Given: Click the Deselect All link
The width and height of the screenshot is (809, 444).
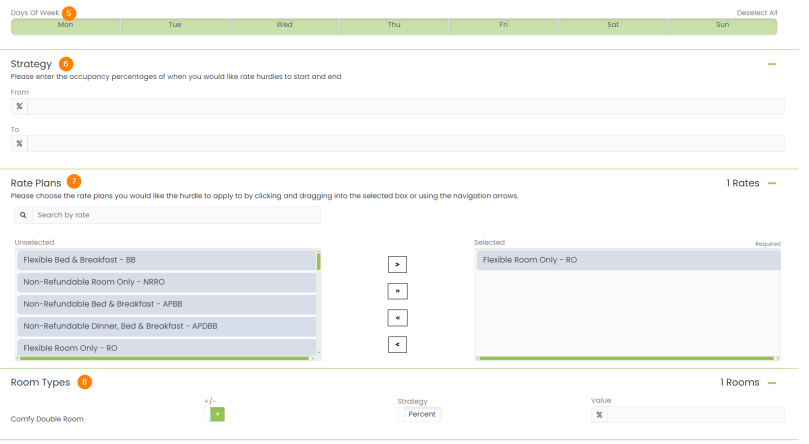Looking at the screenshot, I should (x=756, y=12).
